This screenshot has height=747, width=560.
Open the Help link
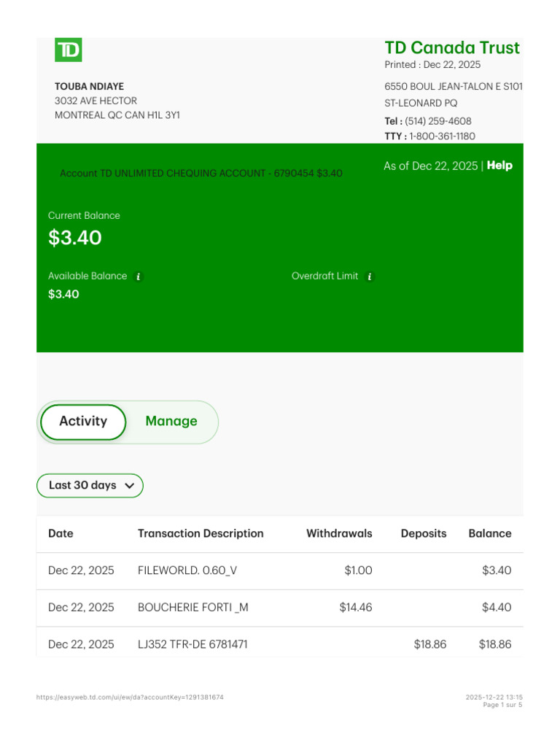(499, 166)
